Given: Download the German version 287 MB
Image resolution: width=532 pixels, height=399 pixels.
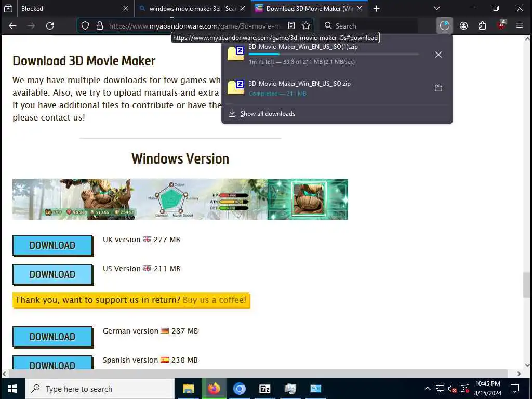Looking at the screenshot, I should pyautogui.click(x=52, y=337).
